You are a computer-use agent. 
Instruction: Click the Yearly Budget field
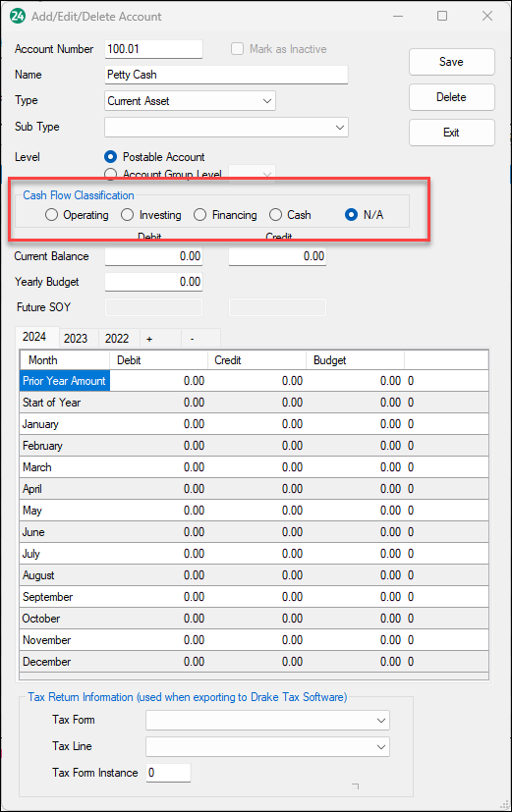(x=153, y=282)
